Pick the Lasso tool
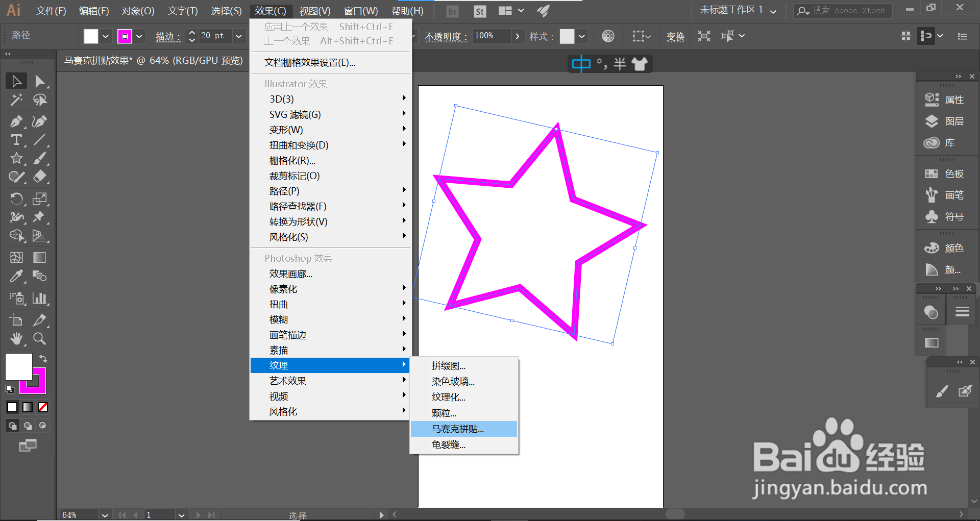Screen dimensions: 980x521 tap(39, 100)
